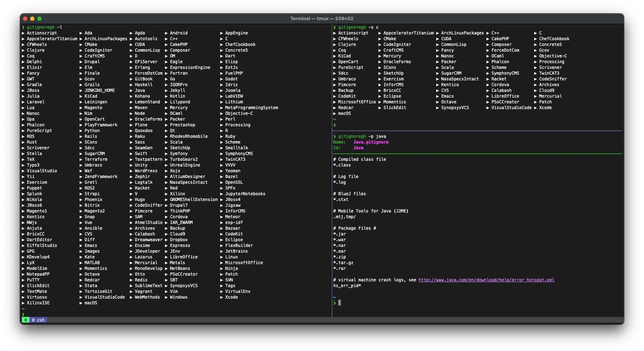Click the 'Rust' entry in the list
This screenshot has width=644, height=351.
coord(32,142)
